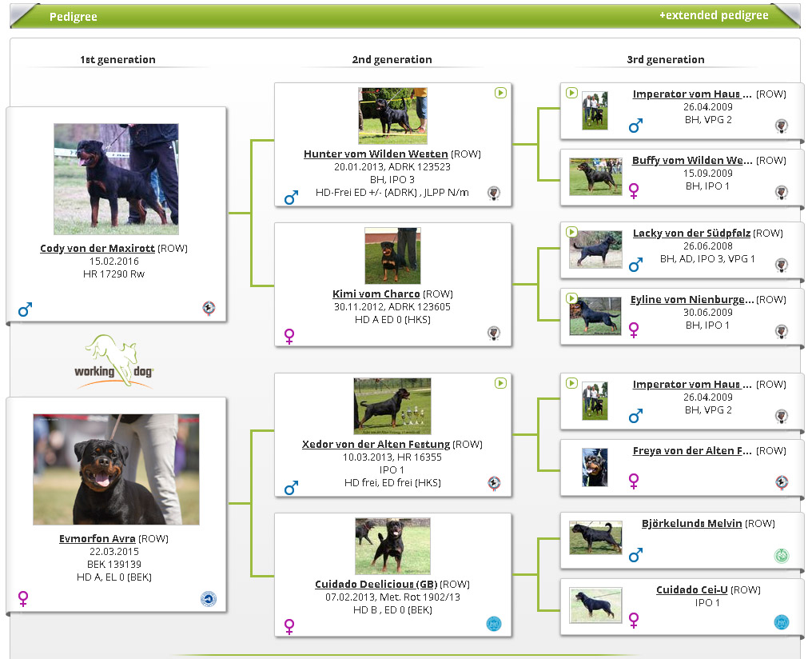Click blue club badge on Cuidado Deelicious card
The image size is (812, 659).
click(494, 624)
